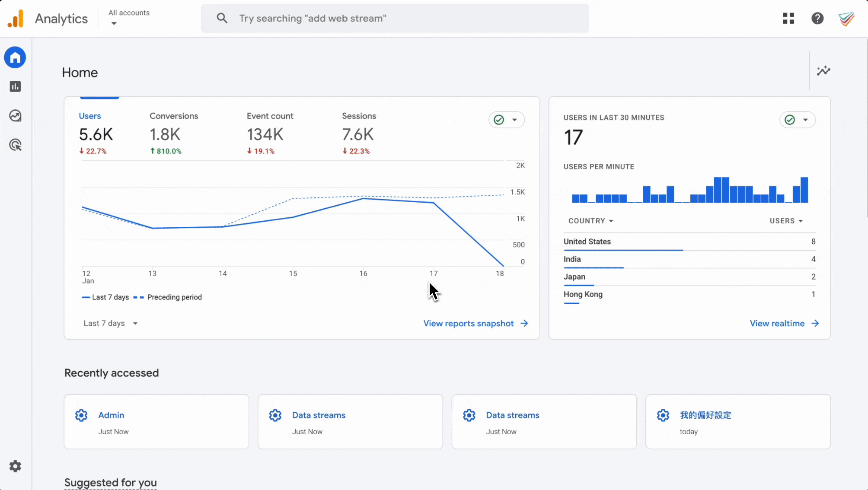Open the All accounts dropdown
The width and height of the screenshot is (868, 490).
[129, 18]
